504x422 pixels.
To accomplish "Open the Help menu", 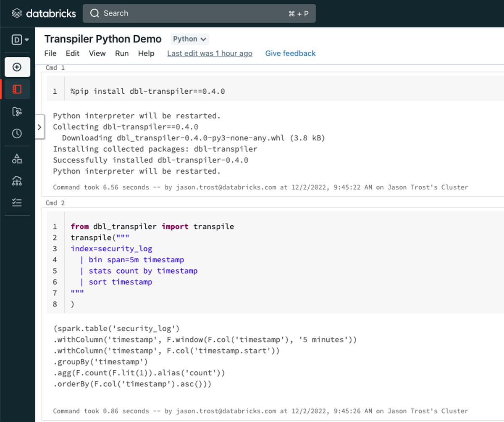I will pos(146,53).
